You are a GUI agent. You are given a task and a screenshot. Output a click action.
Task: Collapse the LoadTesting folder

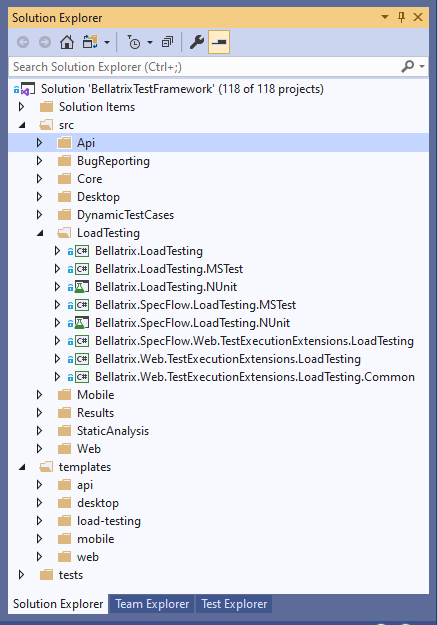[40, 233]
